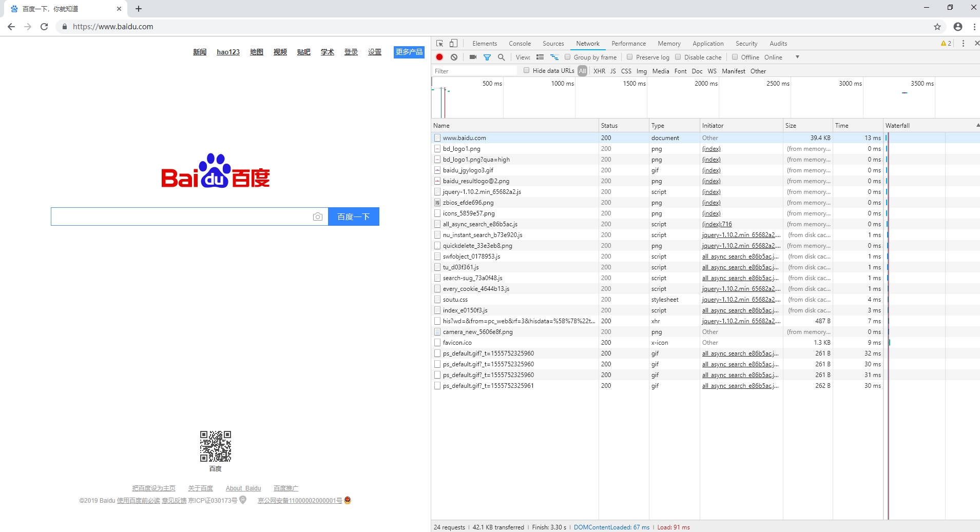Close the DevTools panel
Viewport: 980px width, 532px height.
coord(976,44)
